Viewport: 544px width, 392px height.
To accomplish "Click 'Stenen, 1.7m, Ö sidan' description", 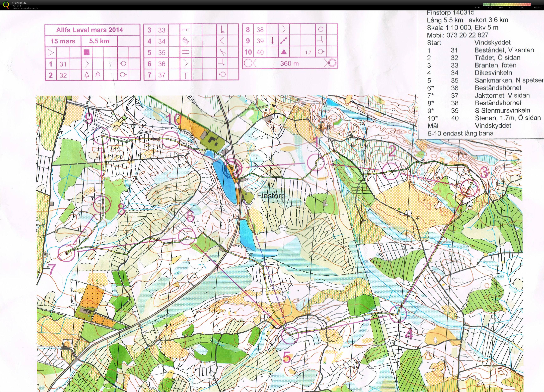I will pyautogui.click(x=508, y=118).
